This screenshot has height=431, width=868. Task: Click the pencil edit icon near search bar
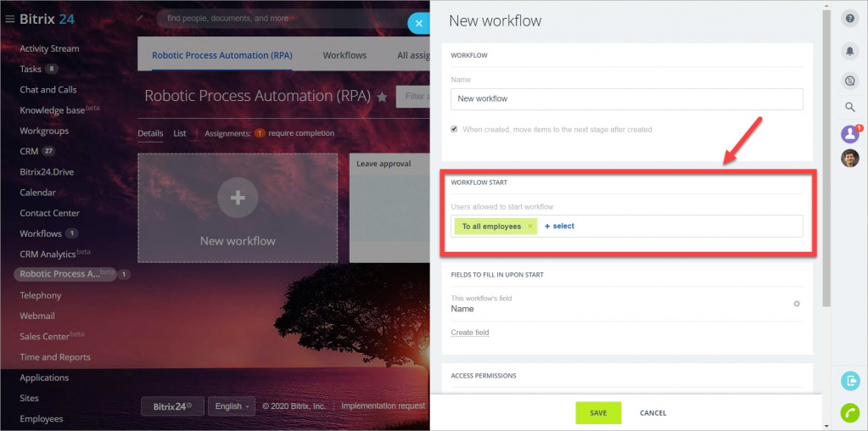click(x=139, y=19)
